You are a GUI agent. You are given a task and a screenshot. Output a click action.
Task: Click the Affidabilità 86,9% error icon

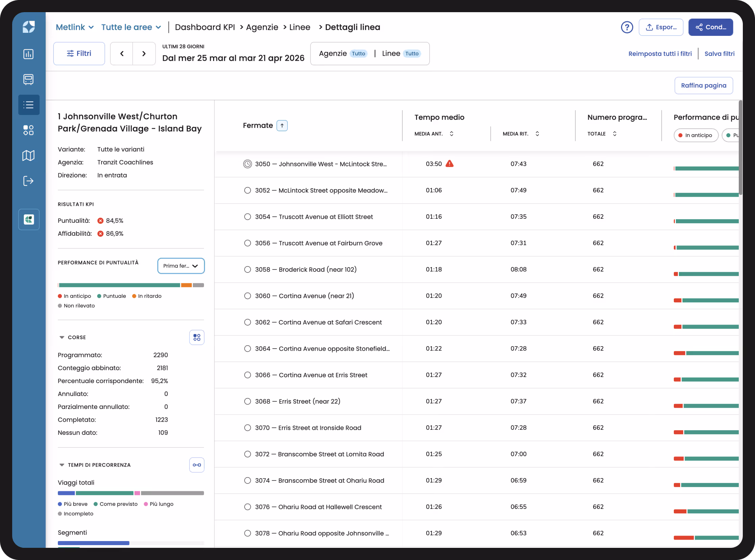pyautogui.click(x=100, y=234)
